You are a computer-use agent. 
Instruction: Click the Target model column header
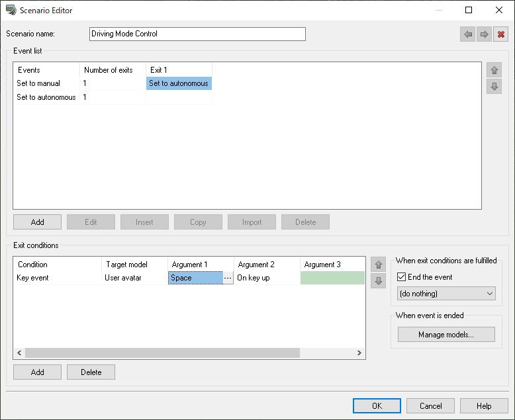tap(134, 265)
